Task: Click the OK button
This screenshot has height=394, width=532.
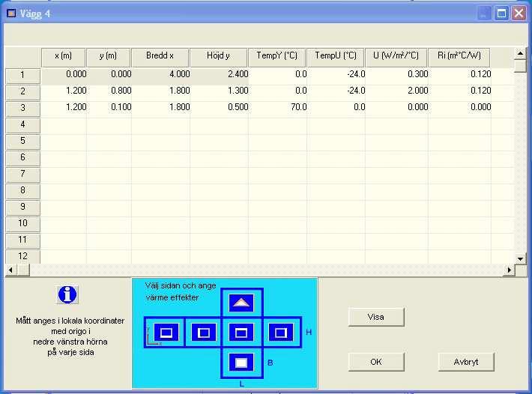Action: pyautogui.click(x=376, y=362)
